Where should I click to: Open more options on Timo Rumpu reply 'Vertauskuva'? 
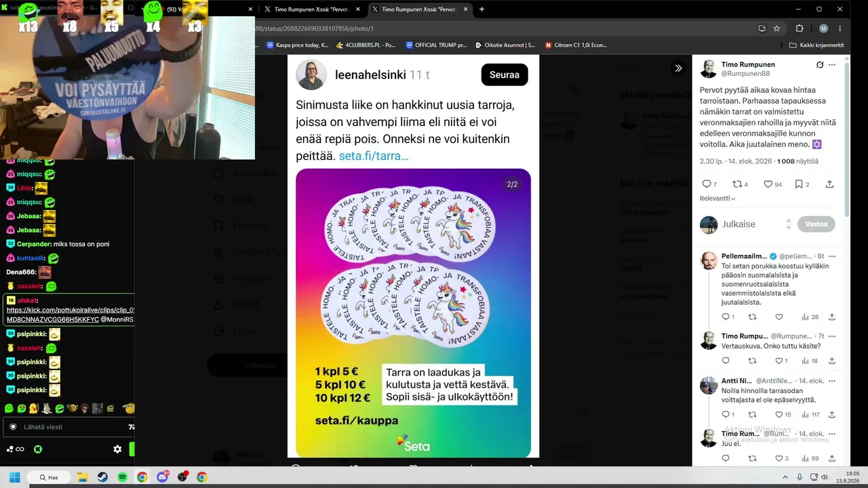[832, 336]
